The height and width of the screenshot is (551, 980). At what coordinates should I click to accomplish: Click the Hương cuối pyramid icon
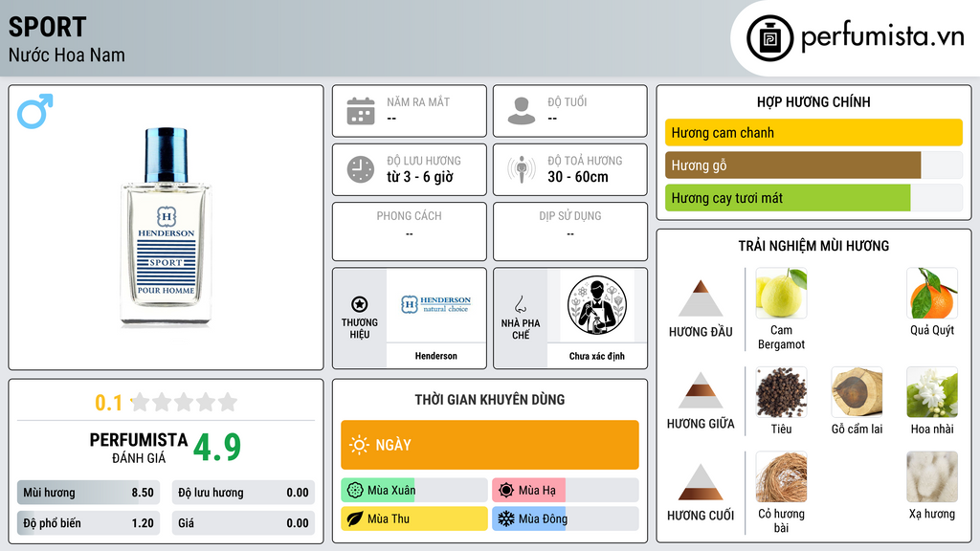[701, 482]
